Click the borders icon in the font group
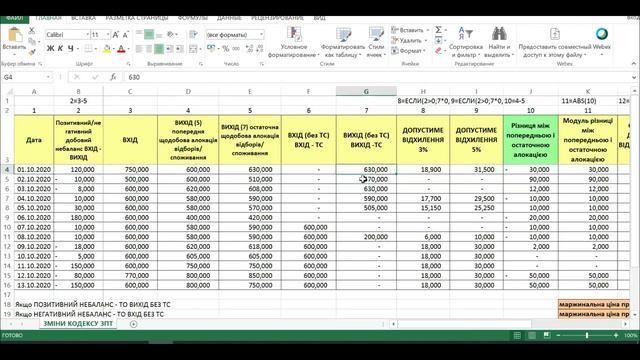 pos(88,49)
